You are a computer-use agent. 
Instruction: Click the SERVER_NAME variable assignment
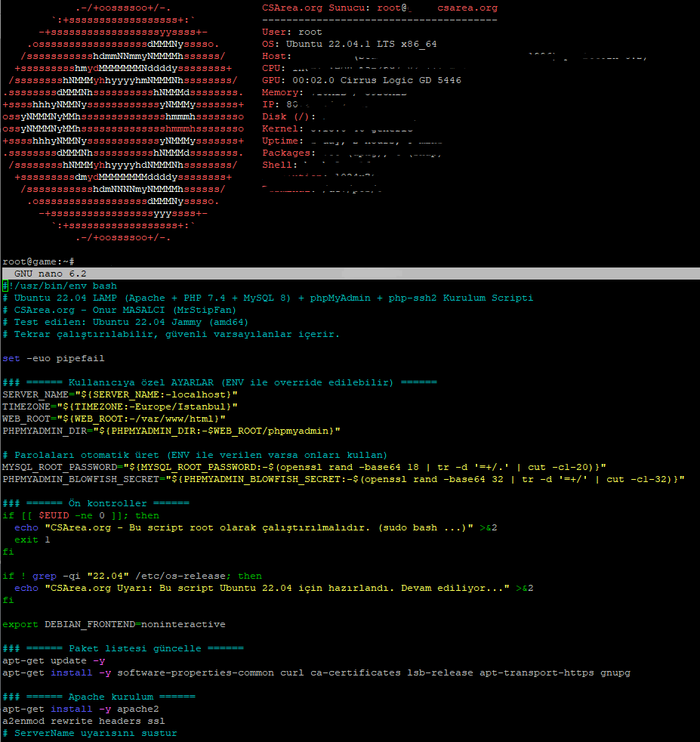pos(120,394)
